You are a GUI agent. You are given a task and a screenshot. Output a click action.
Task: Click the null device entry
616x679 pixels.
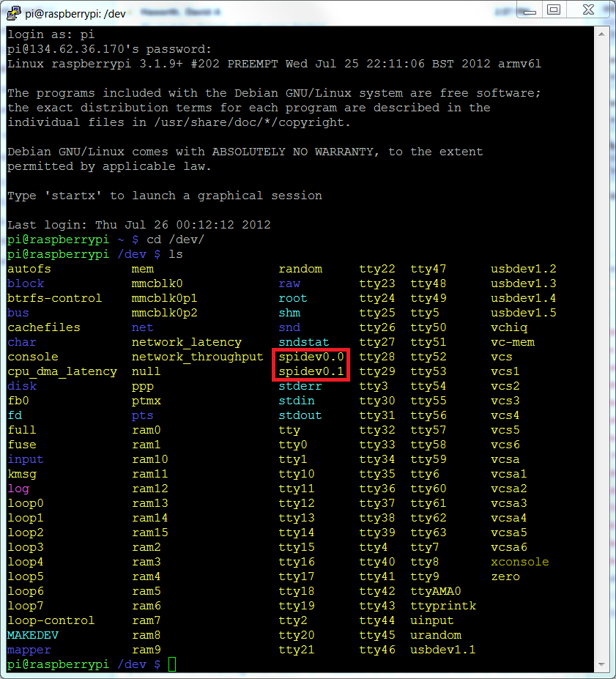pos(146,371)
